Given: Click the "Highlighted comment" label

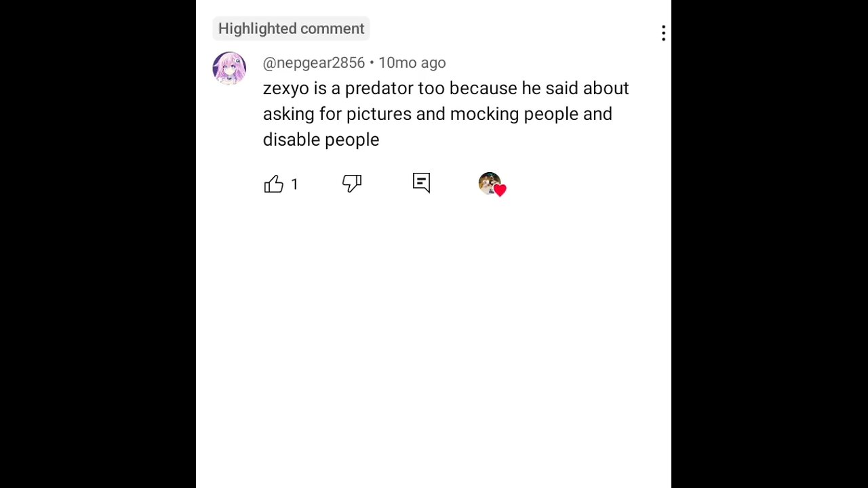Looking at the screenshot, I should (291, 28).
